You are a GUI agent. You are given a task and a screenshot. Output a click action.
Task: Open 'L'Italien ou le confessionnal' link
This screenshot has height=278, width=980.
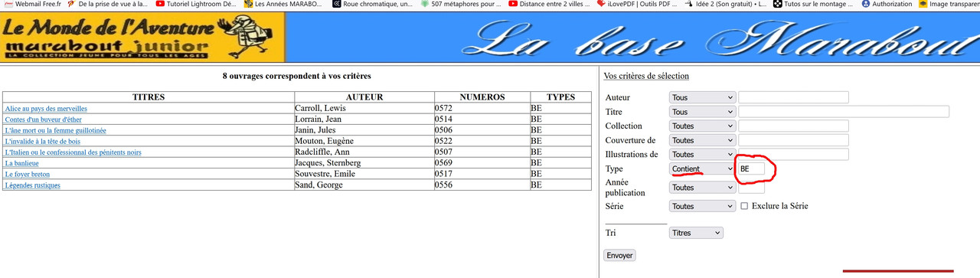[x=73, y=152]
